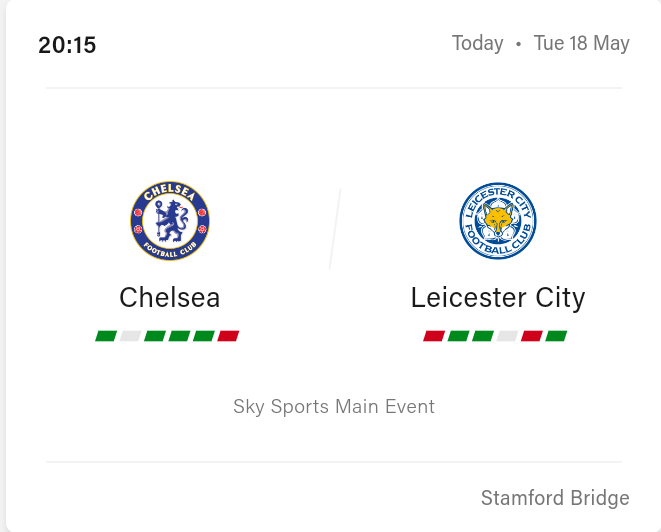Click the Sky Sports Main Event broadcaster text
The image size is (661, 532).
334,407
